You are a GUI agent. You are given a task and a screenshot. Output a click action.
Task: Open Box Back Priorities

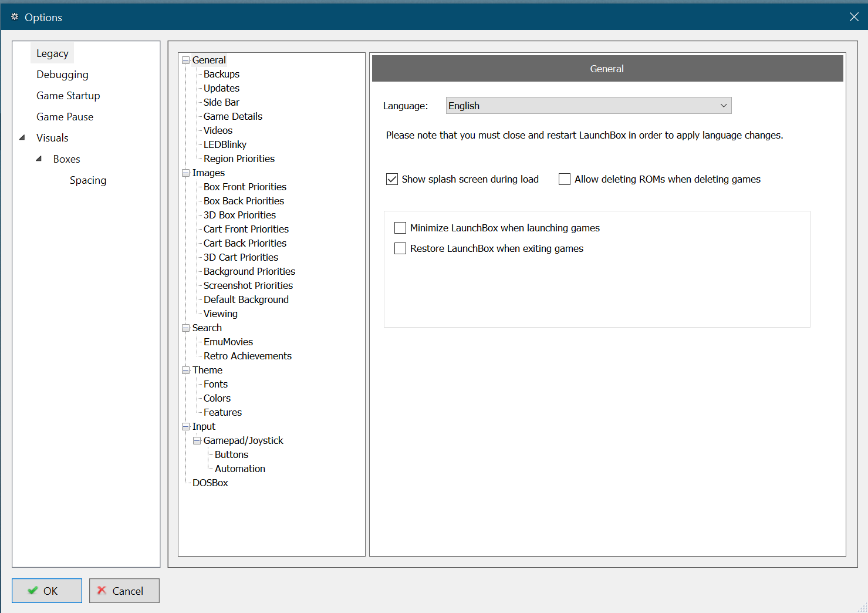244,201
